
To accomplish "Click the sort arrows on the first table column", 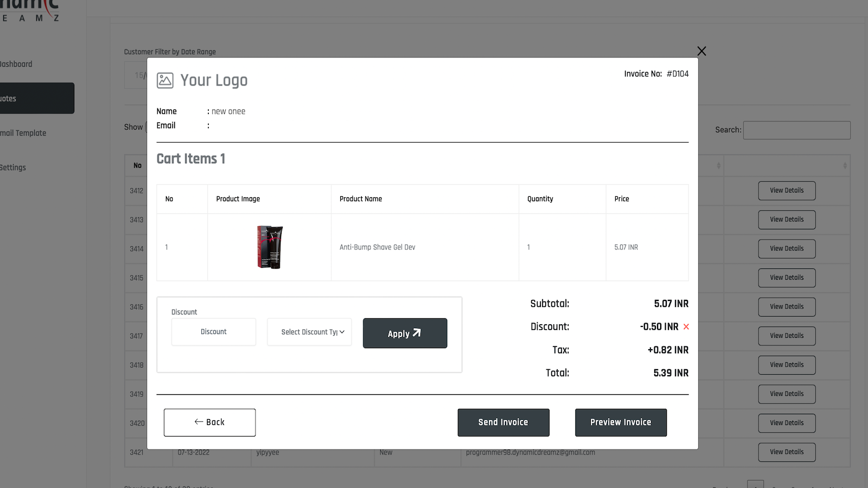I will pyautogui.click(x=718, y=165).
